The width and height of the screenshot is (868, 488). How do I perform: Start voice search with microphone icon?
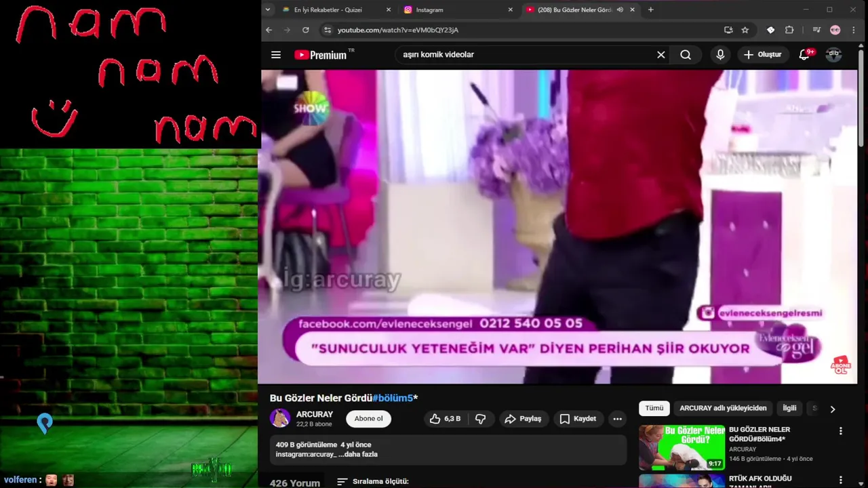tap(720, 55)
